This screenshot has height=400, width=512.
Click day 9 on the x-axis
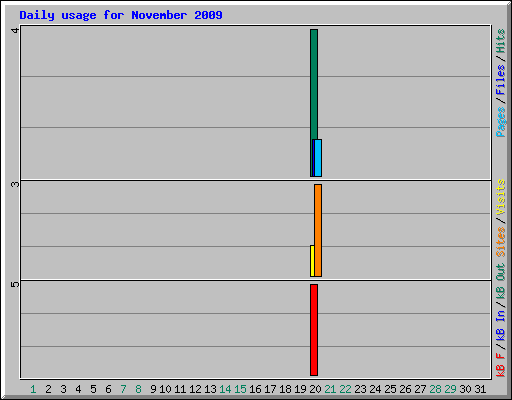coord(153,389)
